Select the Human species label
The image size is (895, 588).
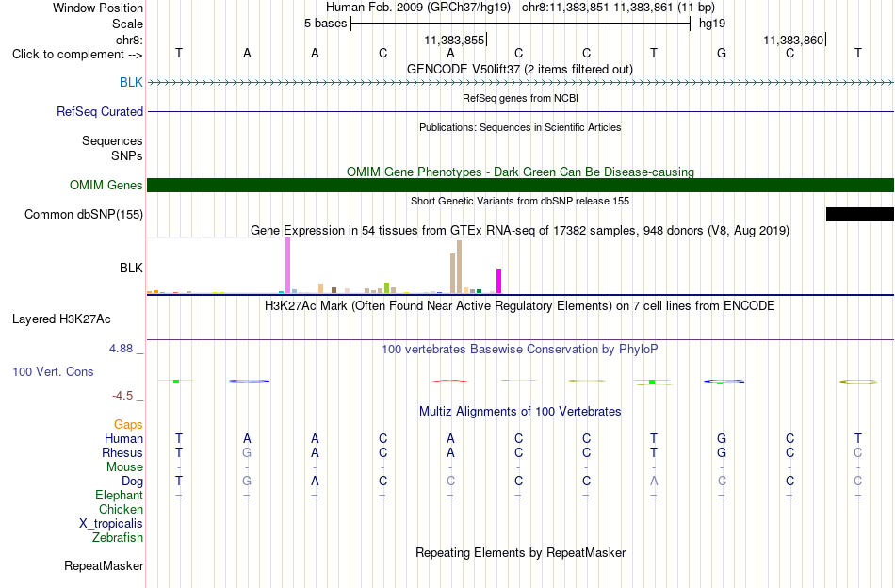click(x=123, y=438)
